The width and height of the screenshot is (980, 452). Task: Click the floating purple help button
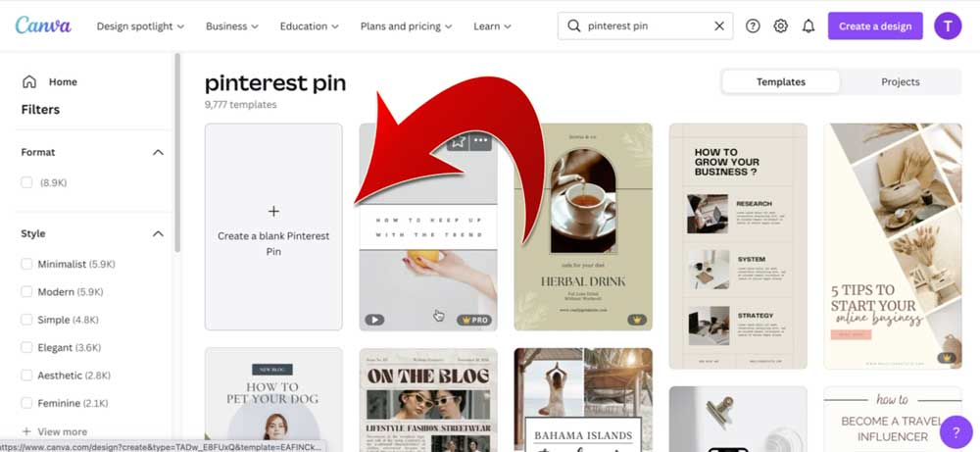(955, 432)
